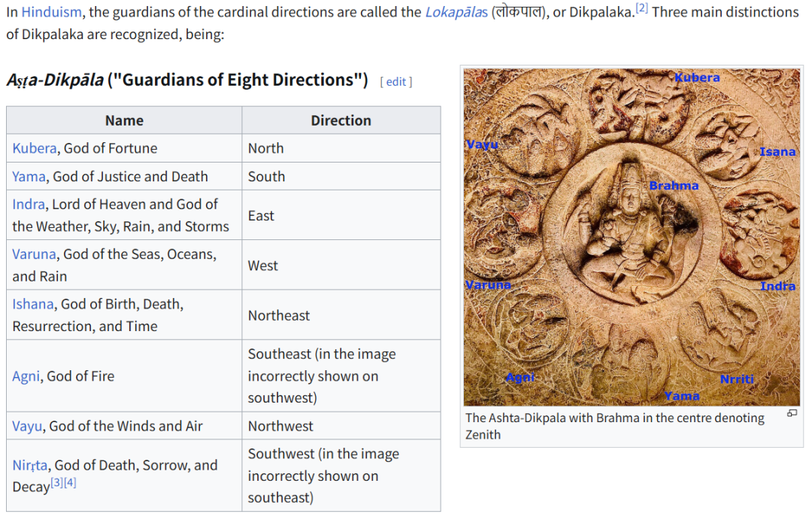Click the Varuna label on the image
The width and height of the screenshot is (812, 526).
488,284
